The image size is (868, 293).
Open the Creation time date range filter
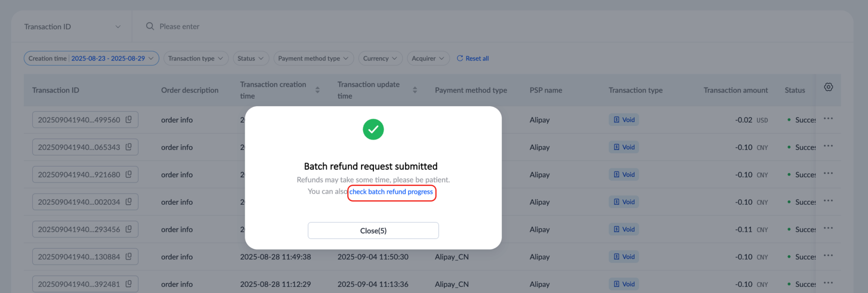pos(91,58)
